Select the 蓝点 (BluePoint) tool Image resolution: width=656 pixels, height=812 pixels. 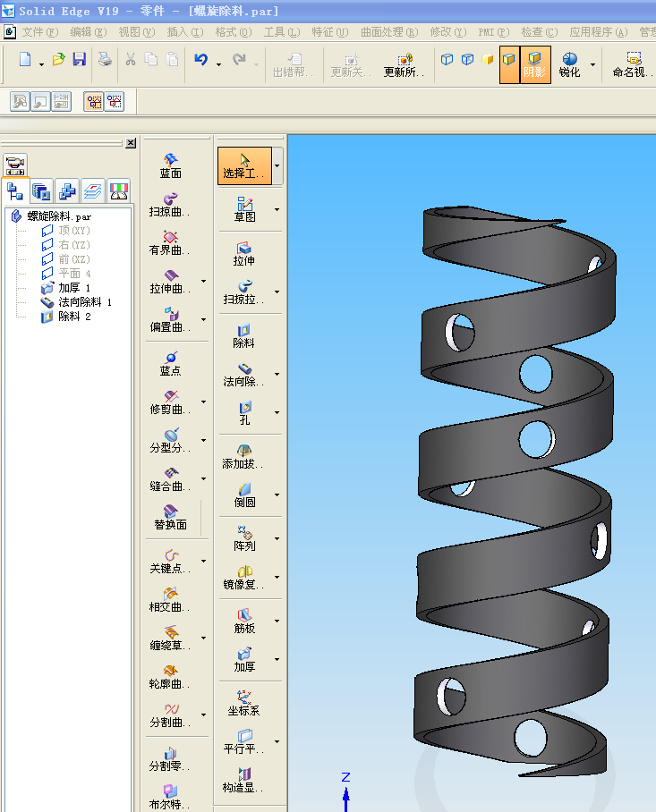click(170, 364)
